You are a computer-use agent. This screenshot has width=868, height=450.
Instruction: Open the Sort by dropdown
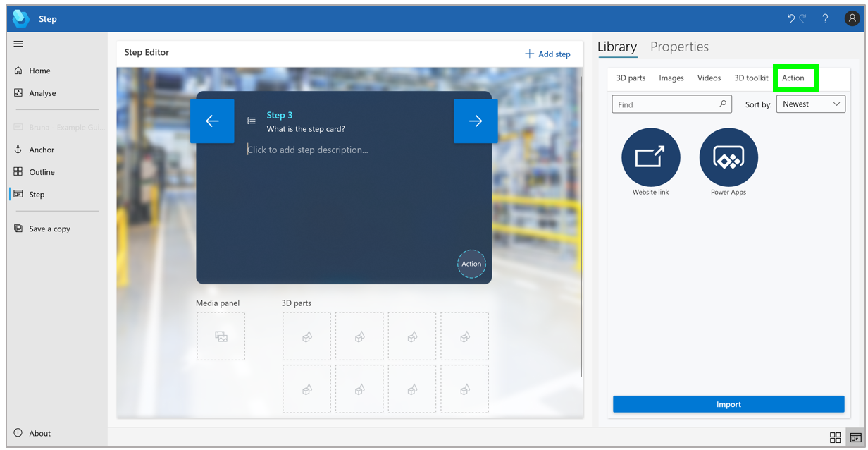(810, 104)
